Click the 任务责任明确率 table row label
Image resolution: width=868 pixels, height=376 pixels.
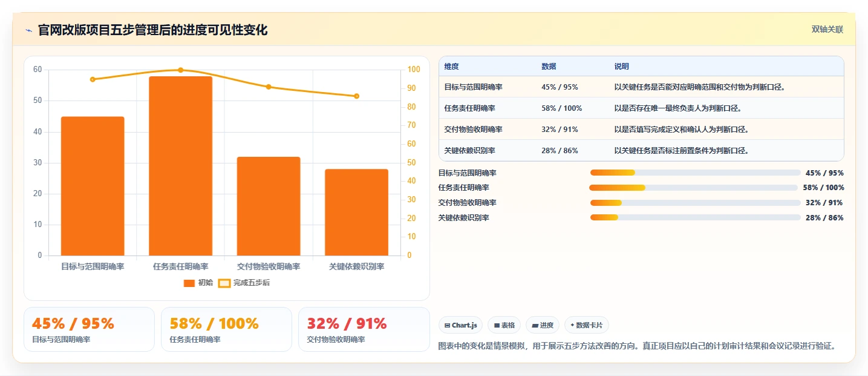point(469,108)
